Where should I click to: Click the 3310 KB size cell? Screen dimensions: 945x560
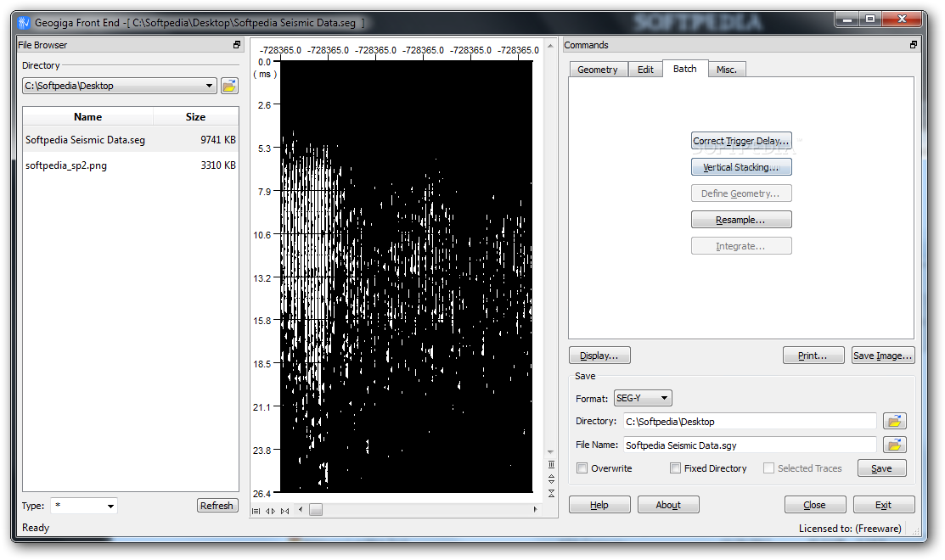coord(218,165)
